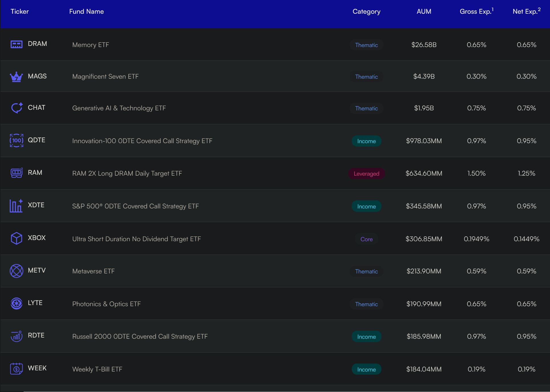Click the CHAT sparkle bubble icon
550x392 pixels.
17,108
